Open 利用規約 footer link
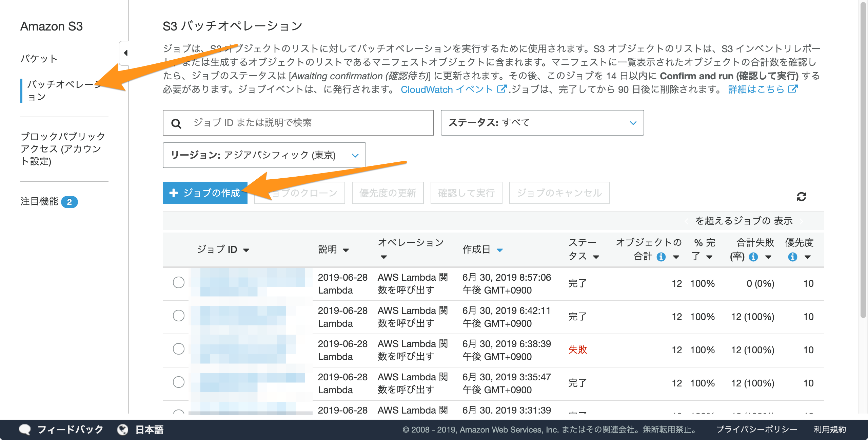The image size is (868, 440). (x=830, y=430)
